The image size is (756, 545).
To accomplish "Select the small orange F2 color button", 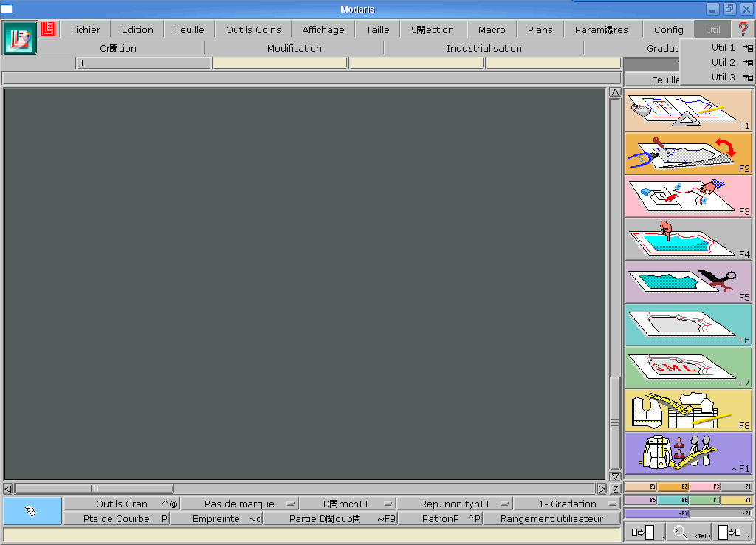I will (673, 487).
